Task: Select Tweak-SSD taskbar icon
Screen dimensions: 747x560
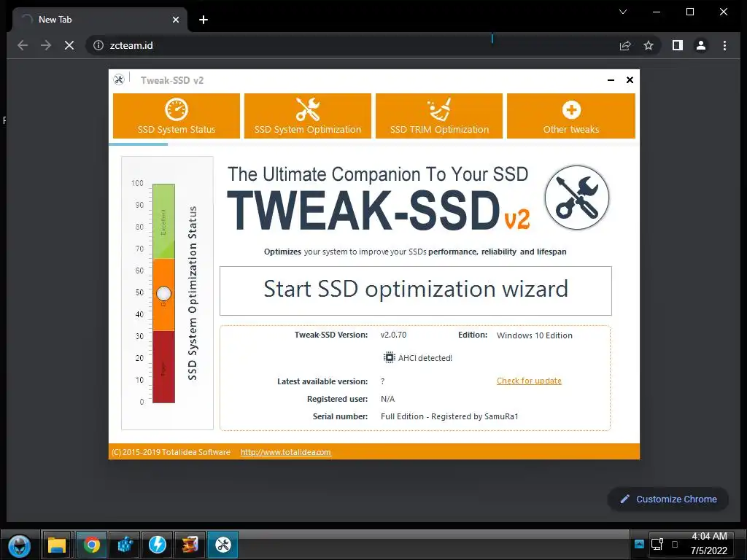Action: (222, 545)
